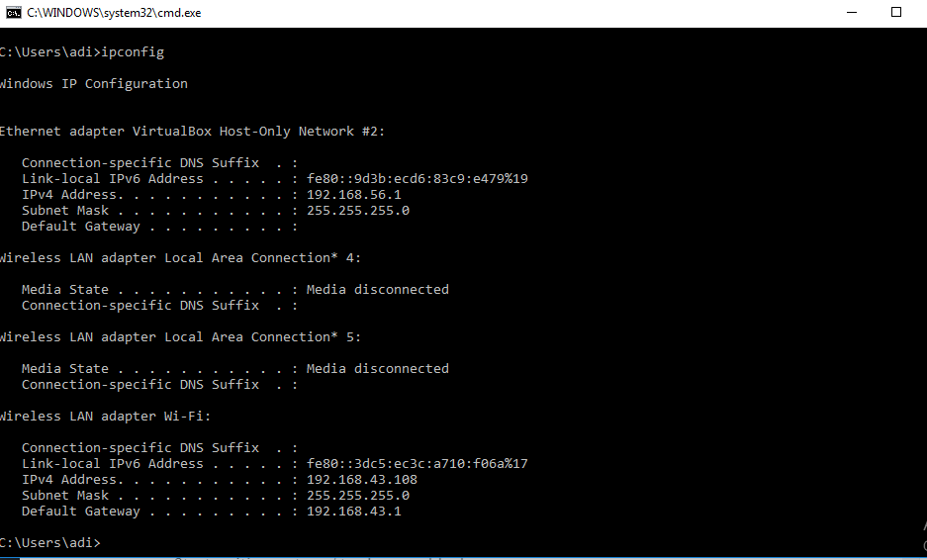Click the IPv6 address ending in e479%19

coord(417,179)
